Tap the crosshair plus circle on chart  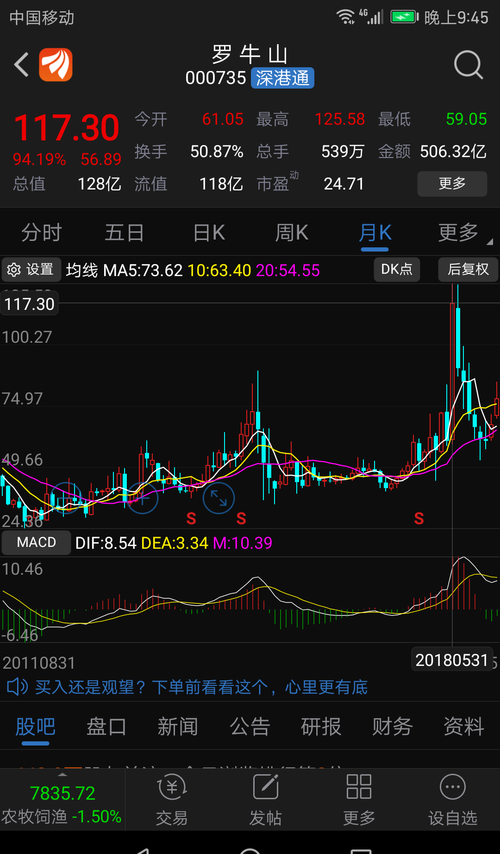(142, 498)
